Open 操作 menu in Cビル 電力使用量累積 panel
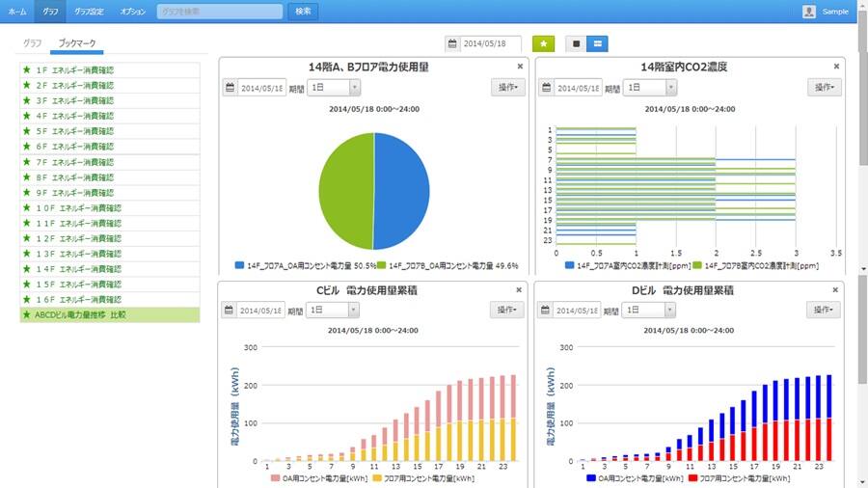The height and width of the screenshot is (488, 868). [506, 310]
